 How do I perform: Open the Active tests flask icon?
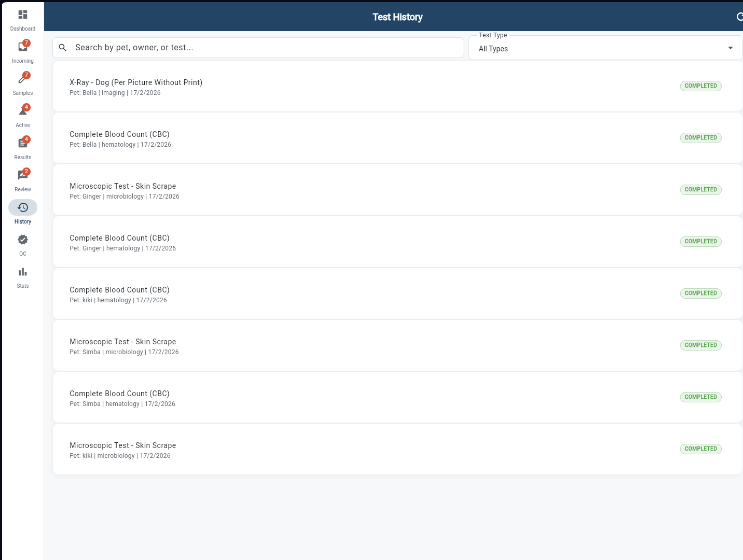22,110
